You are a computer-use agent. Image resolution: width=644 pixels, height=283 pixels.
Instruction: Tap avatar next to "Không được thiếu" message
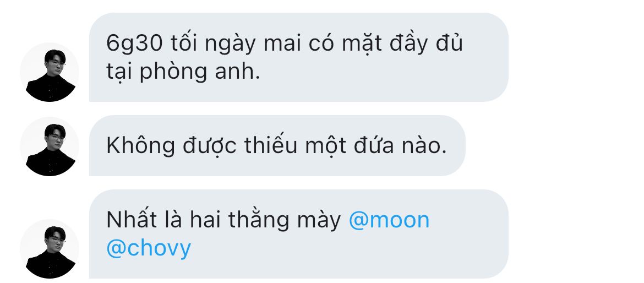[x=50, y=146]
